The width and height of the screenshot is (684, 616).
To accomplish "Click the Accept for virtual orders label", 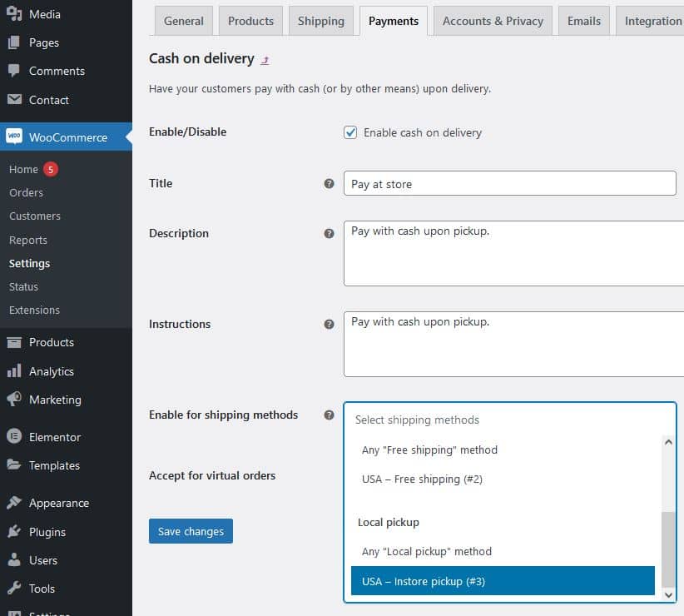I will coord(212,475).
